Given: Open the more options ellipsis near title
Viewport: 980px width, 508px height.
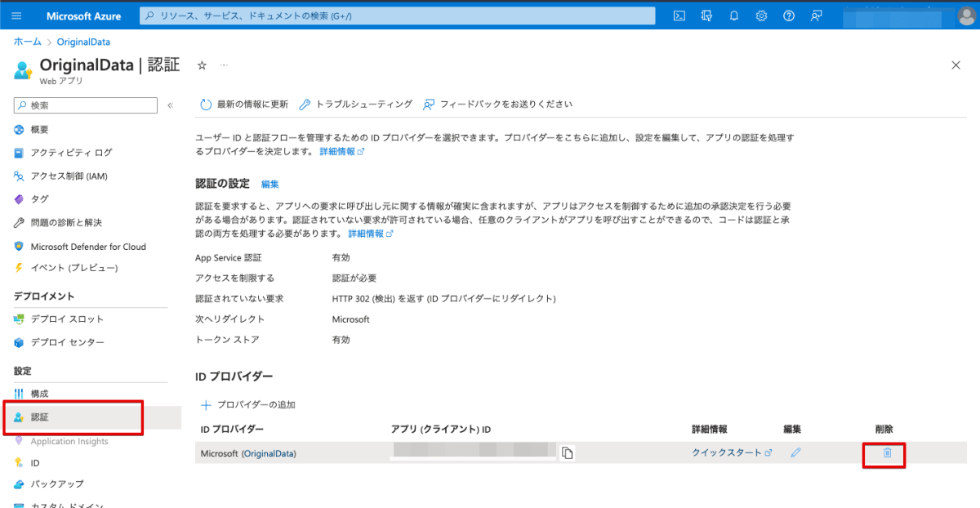Looking at the screenshot, I should [224, 65].
